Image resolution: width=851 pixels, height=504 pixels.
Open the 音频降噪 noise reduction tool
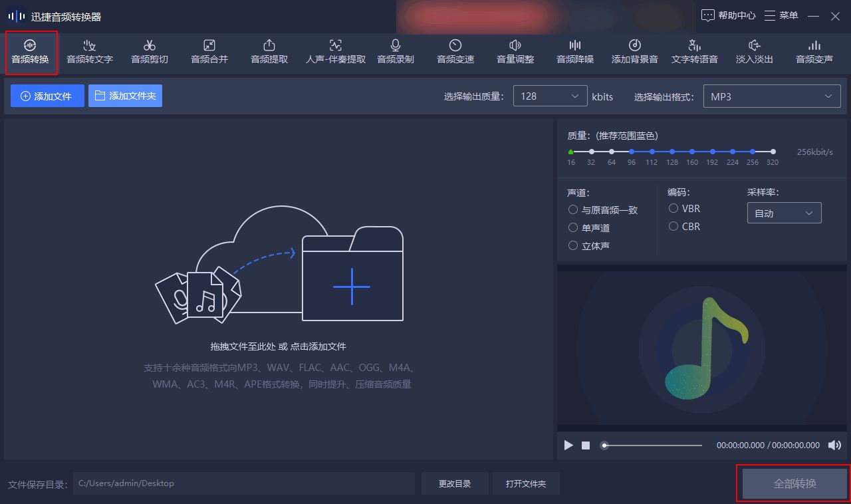pos(574,52)
